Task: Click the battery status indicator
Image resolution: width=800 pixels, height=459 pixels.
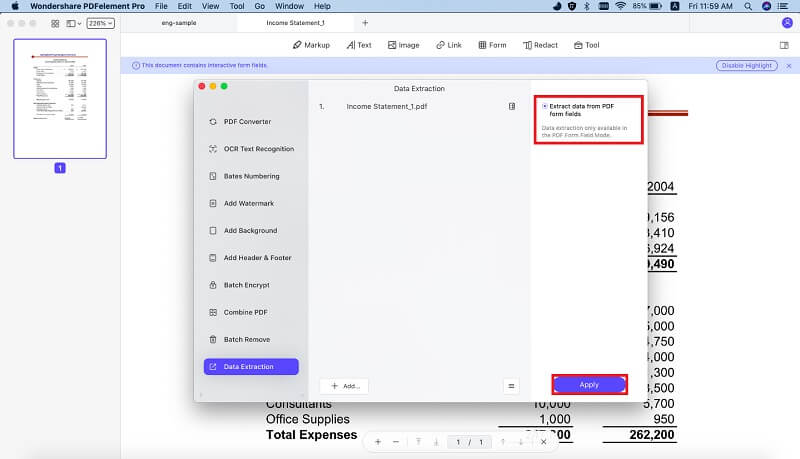Action: pyautogui.click(x=647, y=6)
